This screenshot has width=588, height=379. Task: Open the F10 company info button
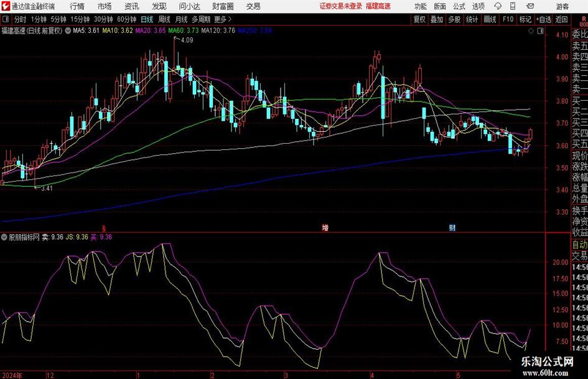tap(508, 19)
